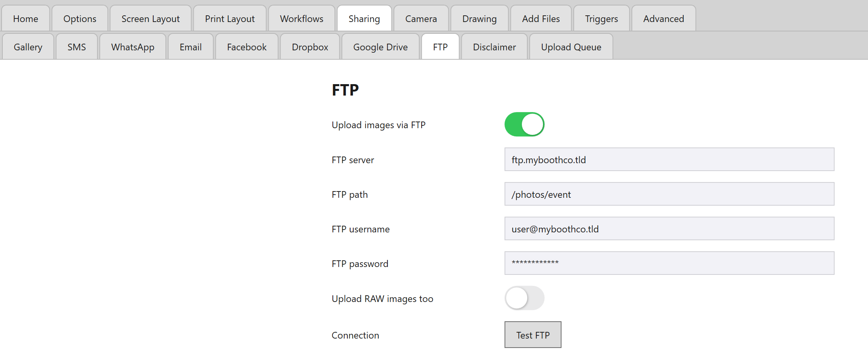Switch to Screen Layout tab
Viewport: 868px width, 359px height.
coord(150,18)
